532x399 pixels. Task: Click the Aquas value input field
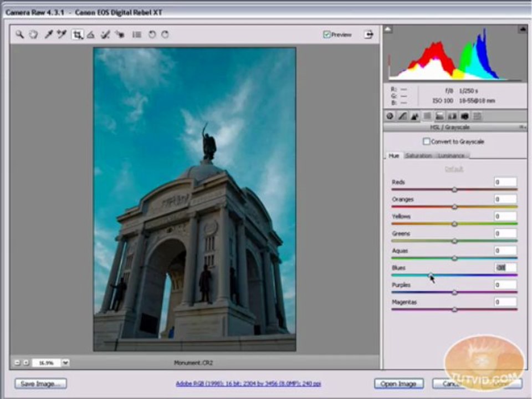pos(505,250)
